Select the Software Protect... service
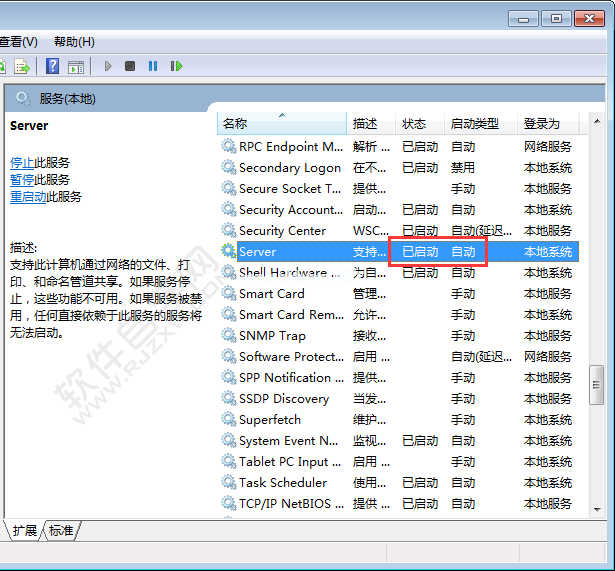The width and height of the screenshot is (615, 571). [x=398, y=356]
